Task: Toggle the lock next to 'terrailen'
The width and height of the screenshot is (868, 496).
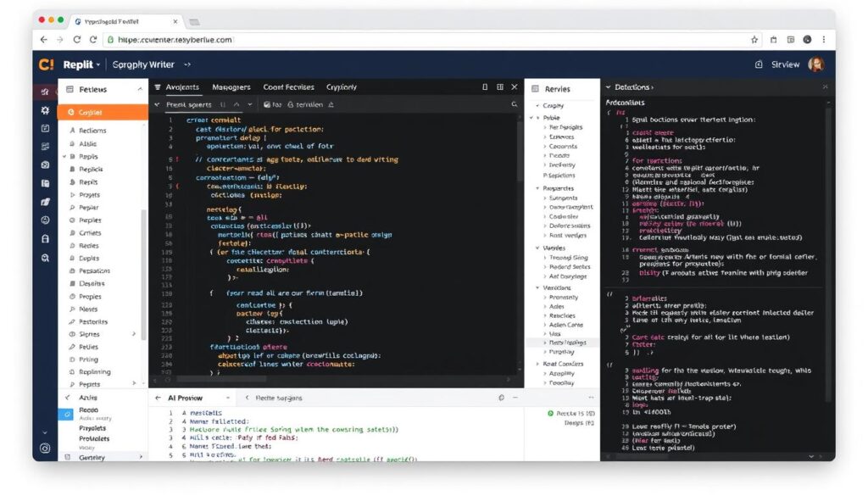Action: (290, 104)
